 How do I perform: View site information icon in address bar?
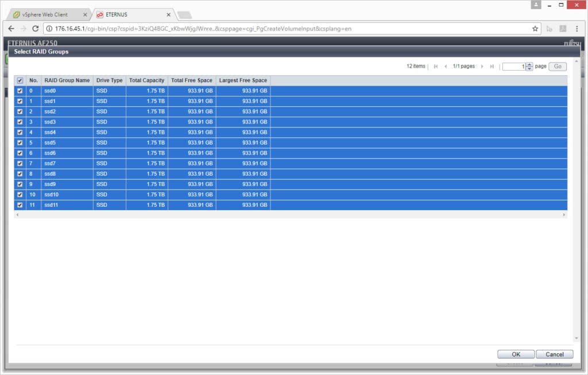click(x=49, y=29)
